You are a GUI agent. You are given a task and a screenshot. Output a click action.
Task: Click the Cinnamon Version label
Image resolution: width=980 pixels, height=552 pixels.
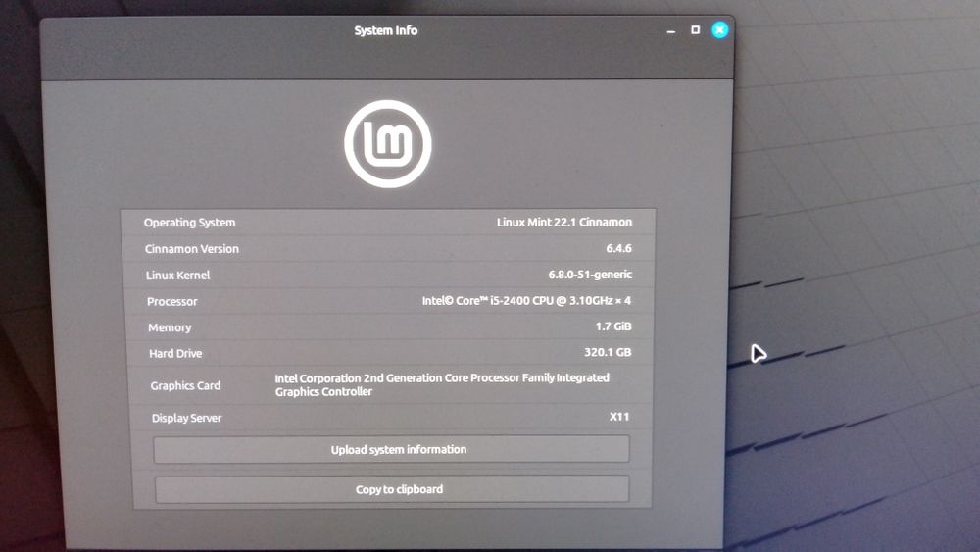[x=192, y=249]
